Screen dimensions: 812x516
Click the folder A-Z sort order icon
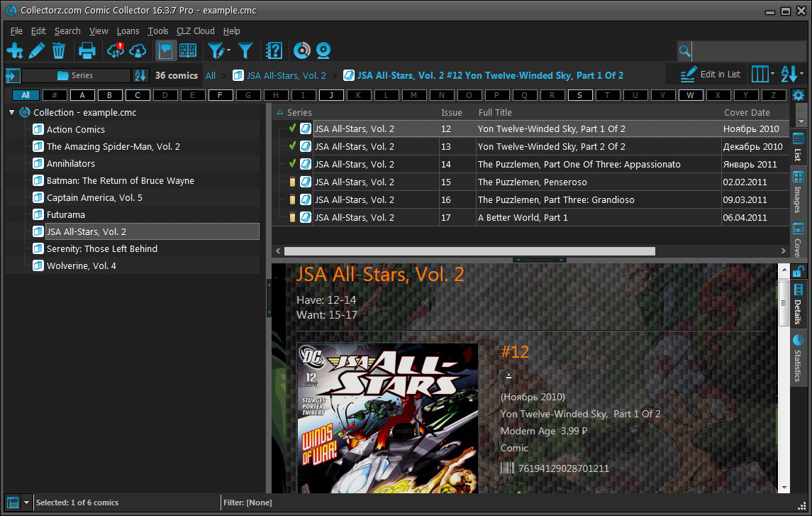point(140,76)
